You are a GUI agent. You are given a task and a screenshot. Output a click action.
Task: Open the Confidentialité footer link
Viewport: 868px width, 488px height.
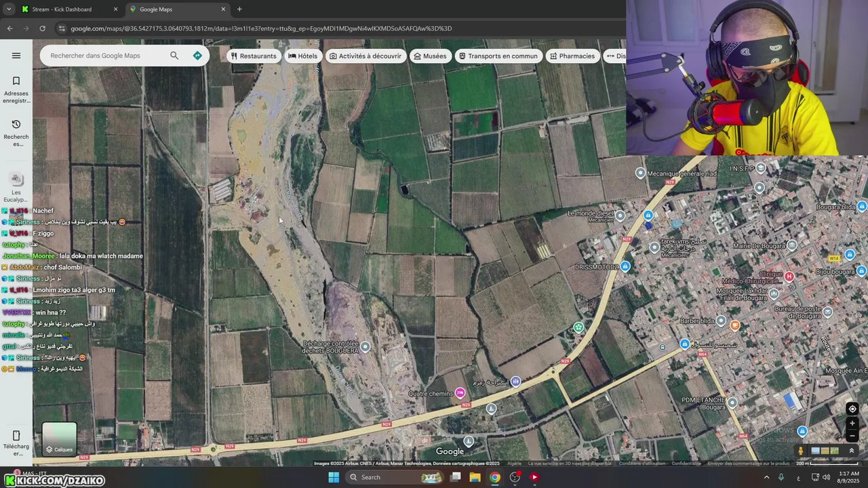click(686, 464)
